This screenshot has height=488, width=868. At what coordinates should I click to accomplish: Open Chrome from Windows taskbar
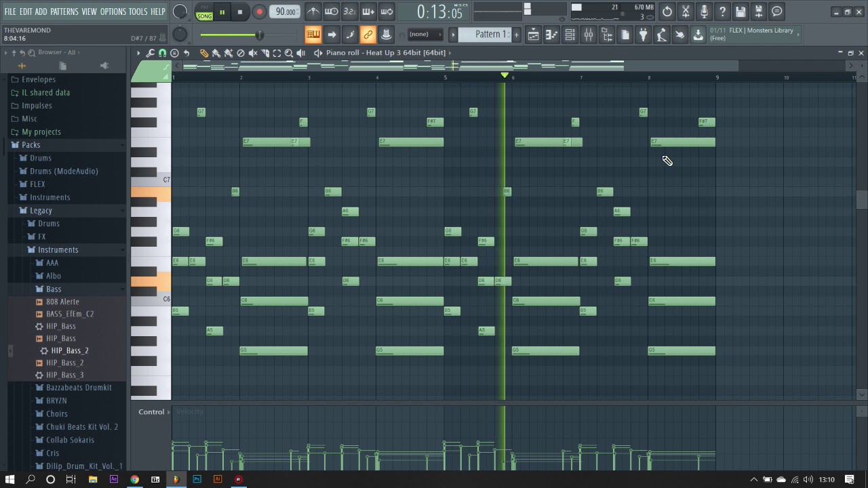(x=134, y=479)
